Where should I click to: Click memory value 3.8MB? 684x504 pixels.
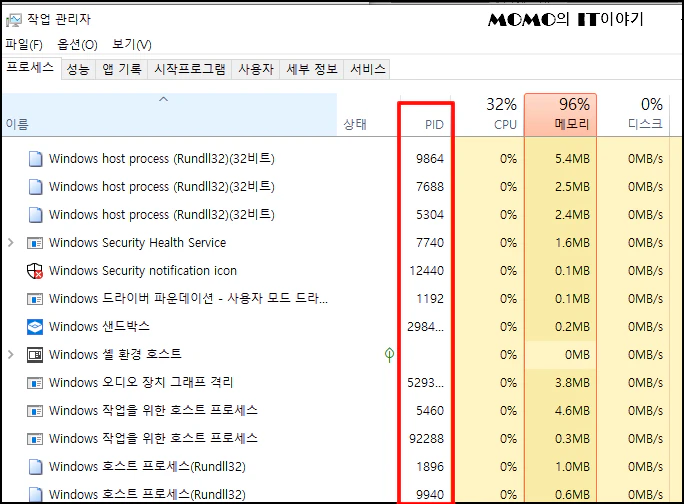pyautogui.click(x=572, y=383)
